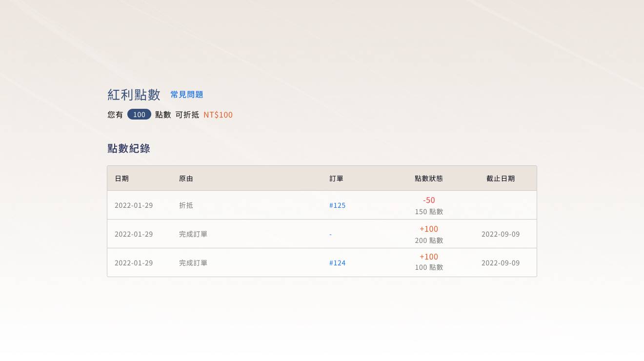Click the 200 點數 balance text

coord(429,241)
